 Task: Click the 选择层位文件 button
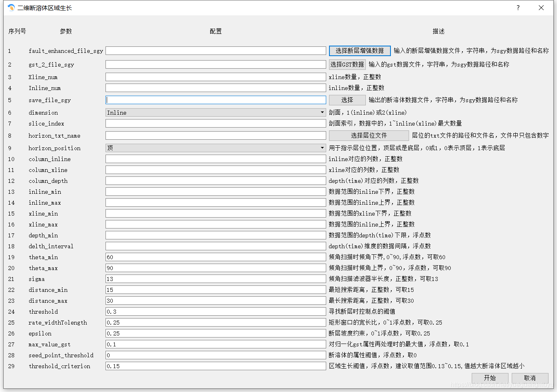pyautogui.click(x=369, y=135)
